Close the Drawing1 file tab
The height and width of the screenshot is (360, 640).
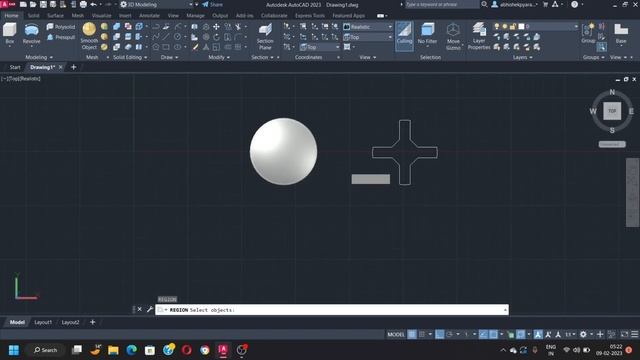61,67
